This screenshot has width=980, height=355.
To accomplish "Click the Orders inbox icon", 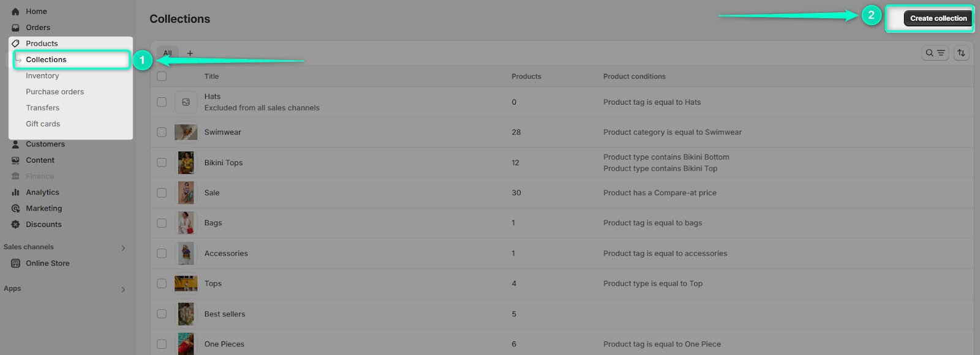I will pyautogui.click(x=15, y=28).
